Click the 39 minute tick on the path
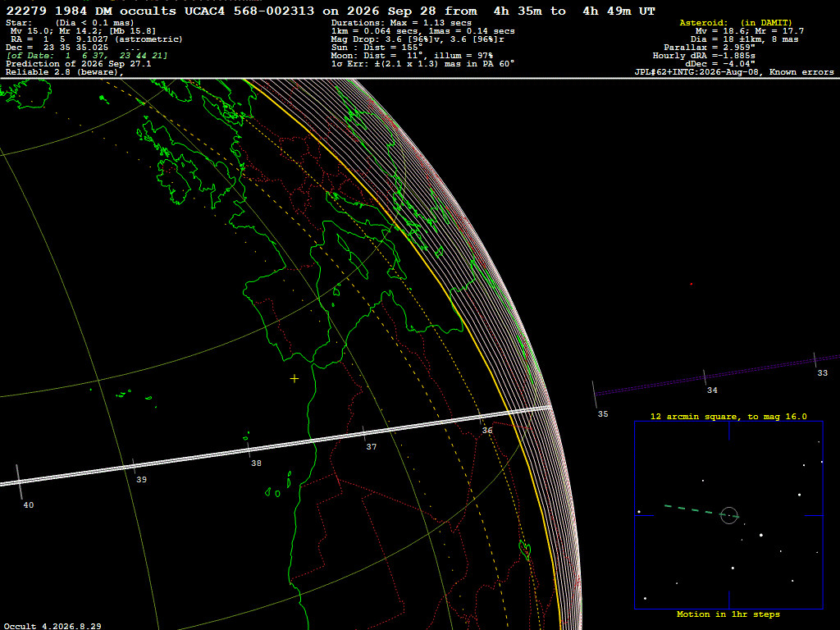The image size is (840, 630). (134, 466)
